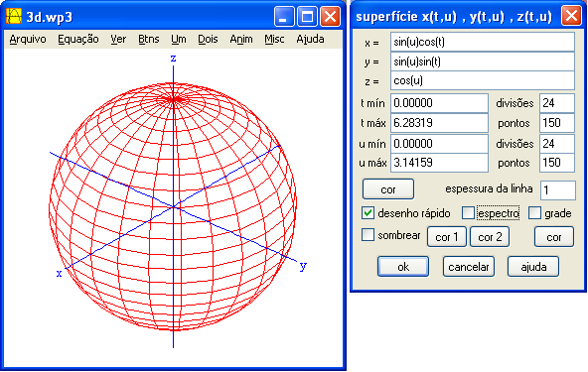Viewport: 588px width, 372px height.
Task: Open the Anim menu
Action: pyautogui.click(x=241, y=39)
